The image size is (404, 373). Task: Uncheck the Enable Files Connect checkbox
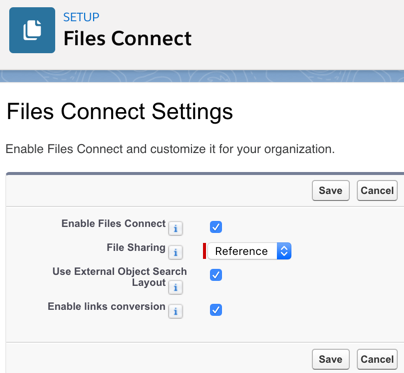(216, 227)
